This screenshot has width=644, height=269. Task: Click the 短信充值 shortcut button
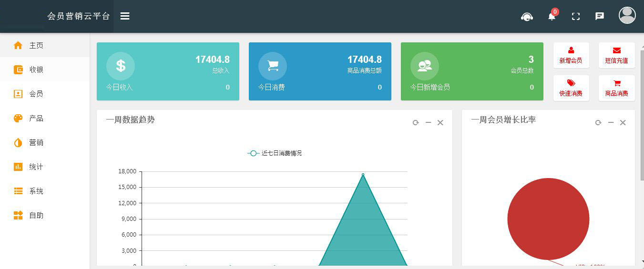click(616, 55)
